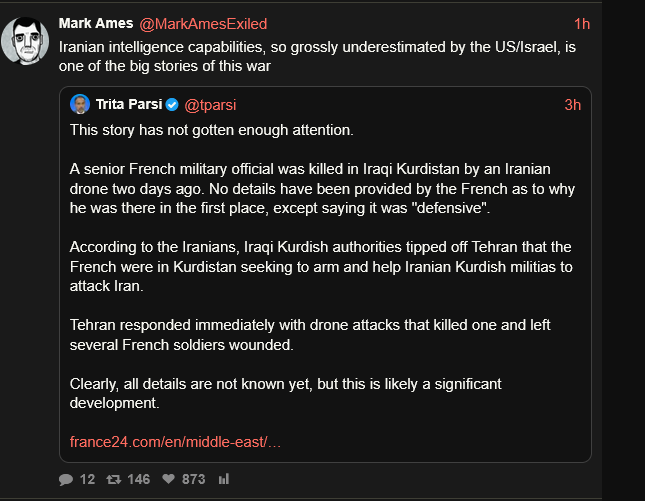Click the heart like icon
645x501 pixels.
coord(168,480)
